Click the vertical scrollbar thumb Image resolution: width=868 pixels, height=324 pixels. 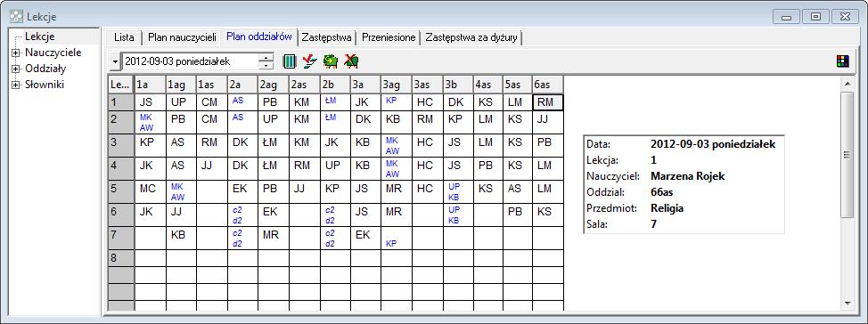point(847,155)
